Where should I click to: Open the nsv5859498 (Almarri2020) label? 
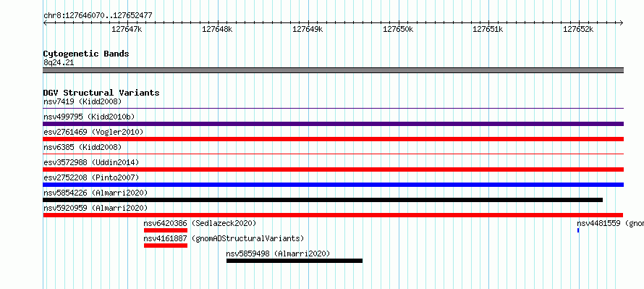click(278, 254)
